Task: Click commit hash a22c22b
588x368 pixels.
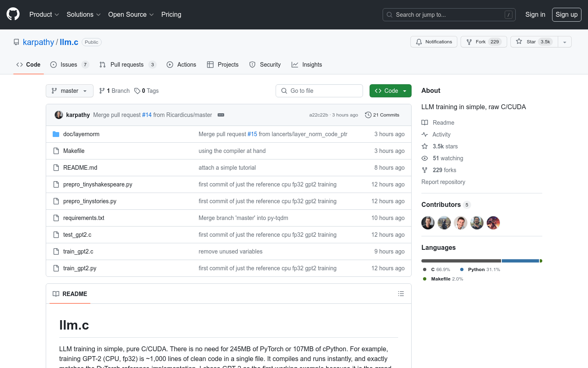Action: tap(318, 115)
